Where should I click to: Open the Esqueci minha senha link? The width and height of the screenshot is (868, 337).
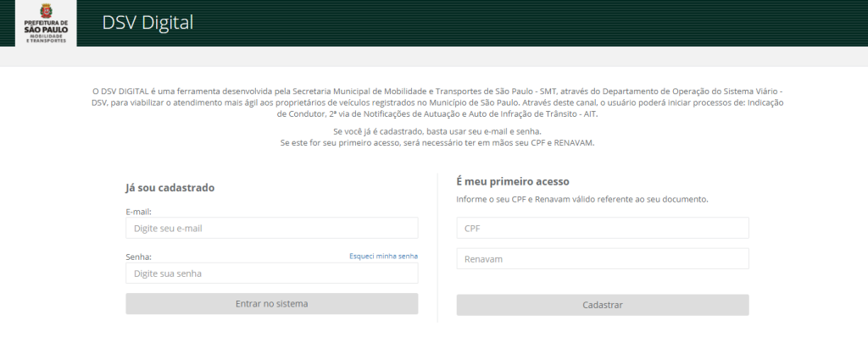(x=384, y=257)
